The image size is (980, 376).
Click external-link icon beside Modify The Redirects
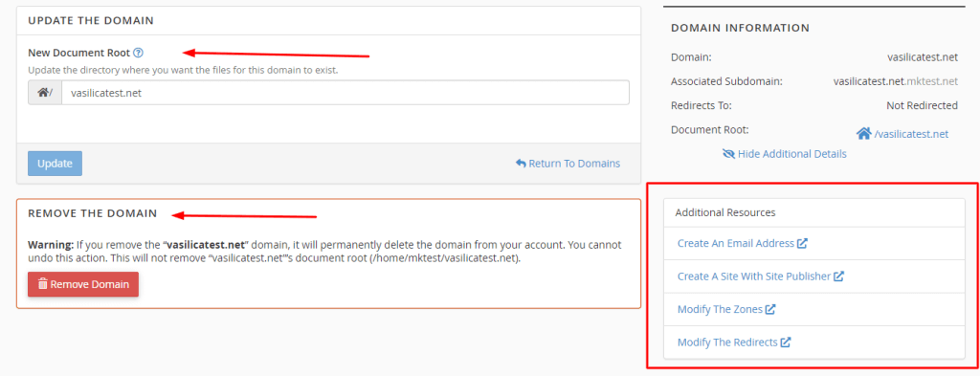[x=787, y=342]
